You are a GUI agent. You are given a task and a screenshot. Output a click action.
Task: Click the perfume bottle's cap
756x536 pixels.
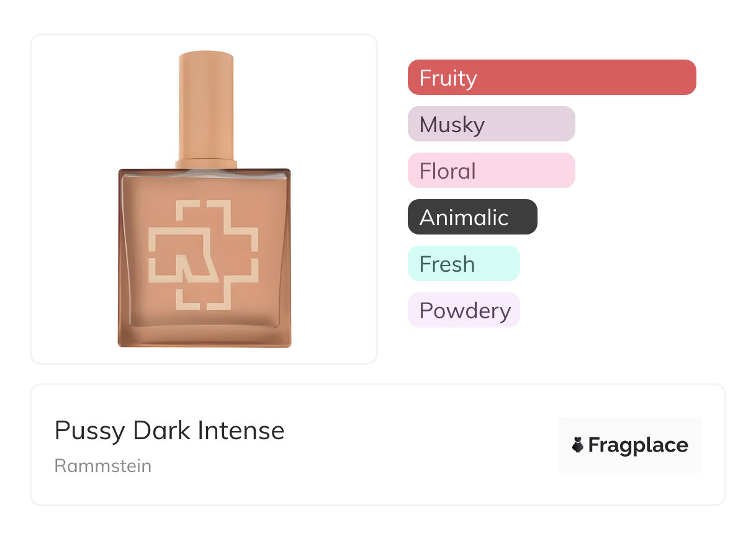coord(206,105)
